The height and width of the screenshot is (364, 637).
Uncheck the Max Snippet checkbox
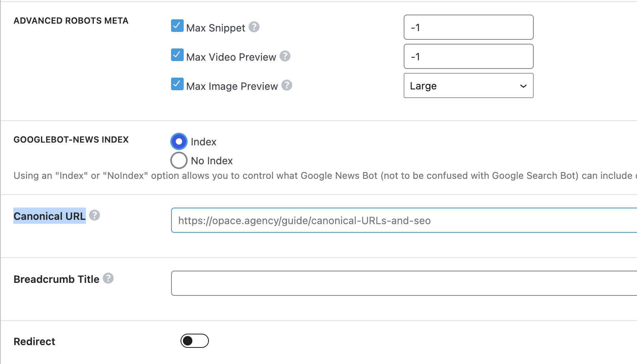[x=177, y=25]
